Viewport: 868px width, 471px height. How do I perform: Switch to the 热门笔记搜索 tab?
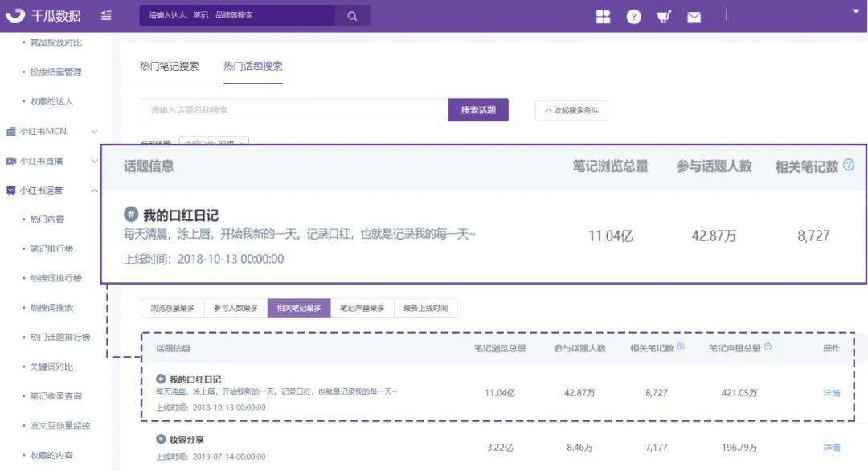(169, 66)
